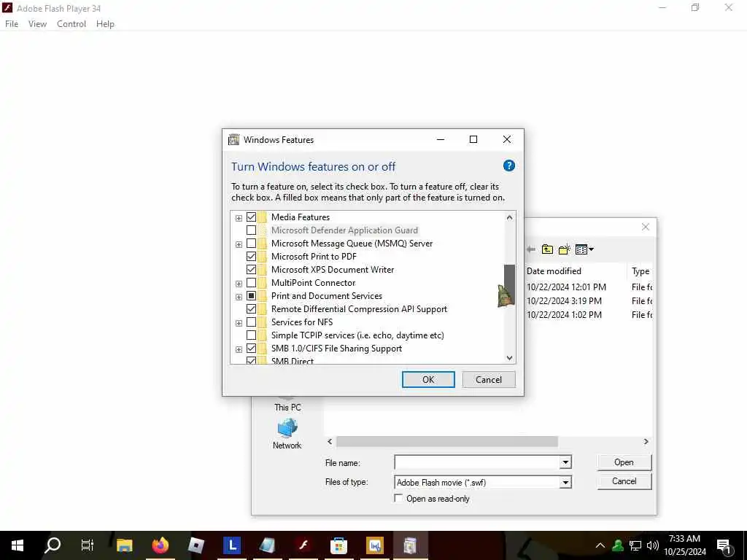
Task: Toggle Print and Document Services checkbox
Action: tap(251, 296)
